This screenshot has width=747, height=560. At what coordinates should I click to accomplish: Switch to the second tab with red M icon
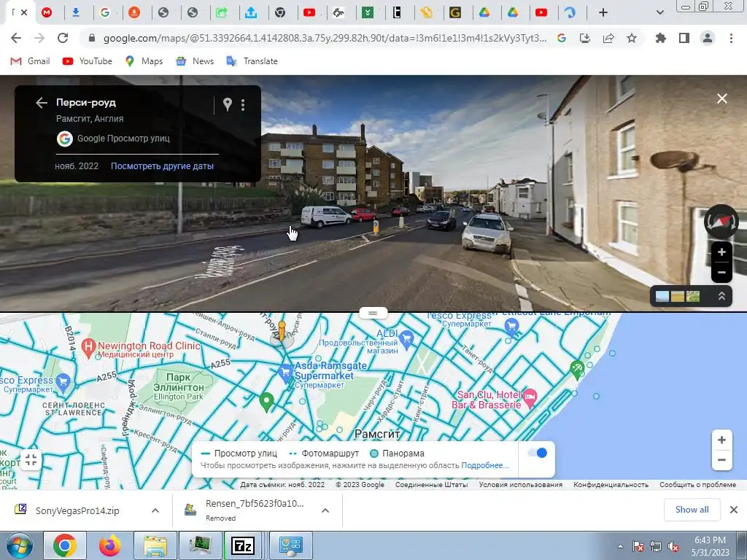point(47,12)
